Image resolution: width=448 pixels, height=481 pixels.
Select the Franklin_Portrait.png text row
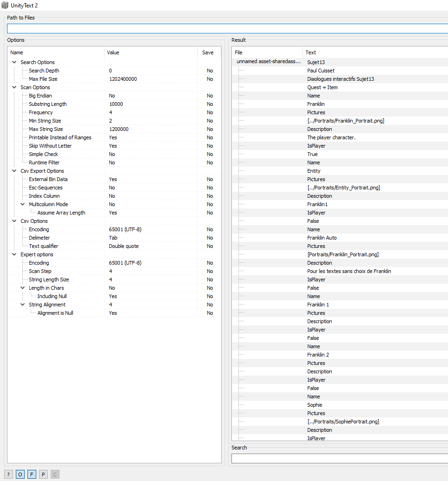point(345,121)
